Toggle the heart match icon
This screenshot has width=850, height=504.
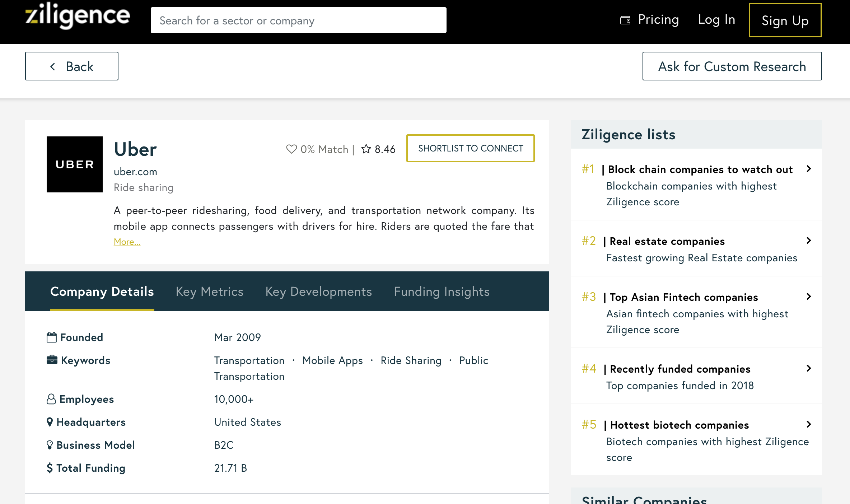[291, 149]
